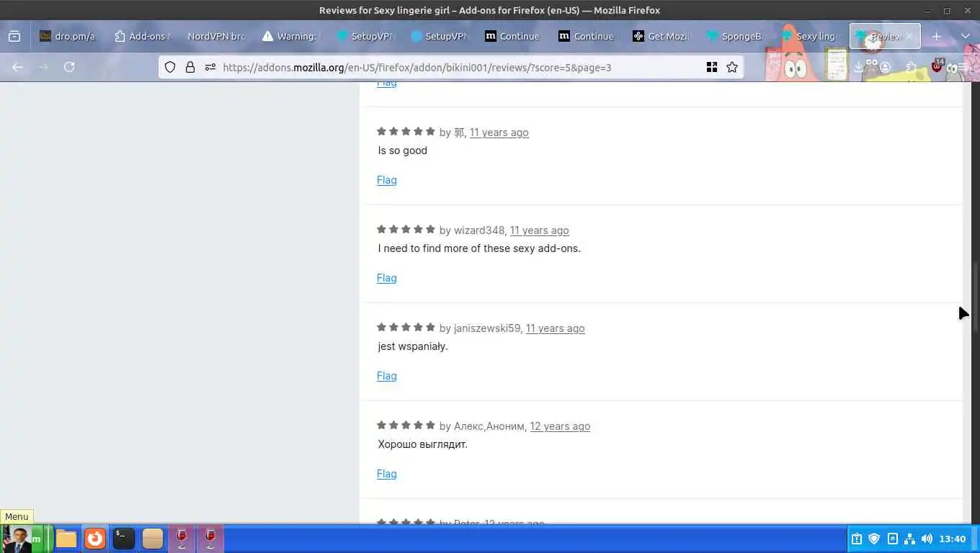This screenshot has height=553, width=980.
Task: Expand the list all tabs chevron
Action: coord(966,36)
